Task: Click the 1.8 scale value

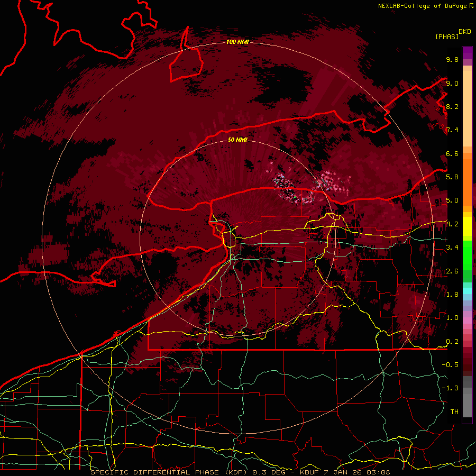Action: tap(452, 295)
